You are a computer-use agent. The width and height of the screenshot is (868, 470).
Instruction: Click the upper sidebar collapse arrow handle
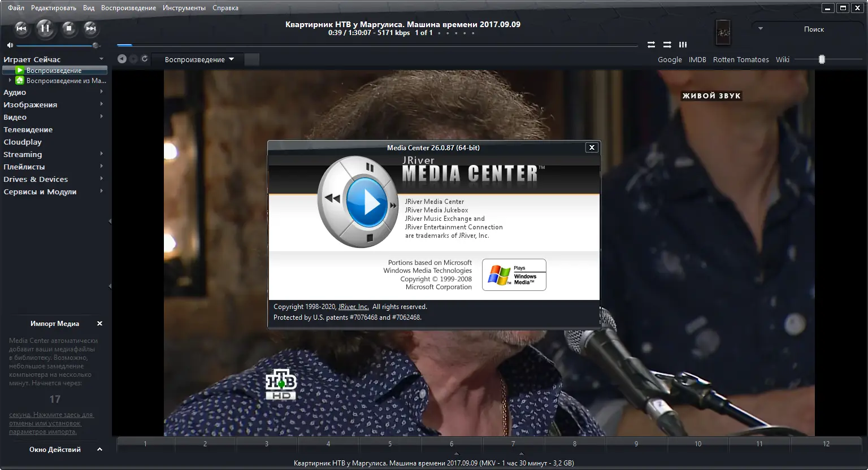(110, 221)
